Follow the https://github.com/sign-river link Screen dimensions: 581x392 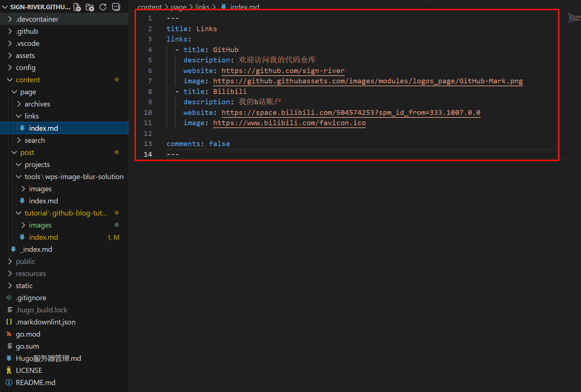(x=283, y=70)
